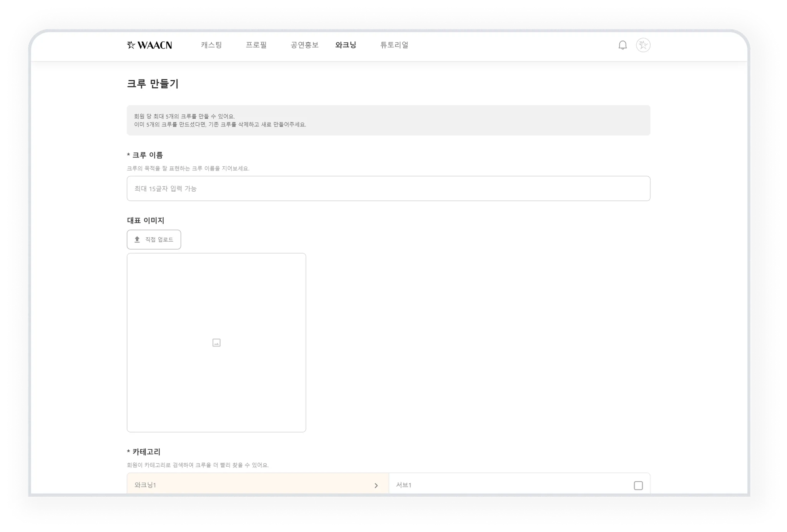
Task: Navigate to 공연홍보
Action: tap(304, 45)
